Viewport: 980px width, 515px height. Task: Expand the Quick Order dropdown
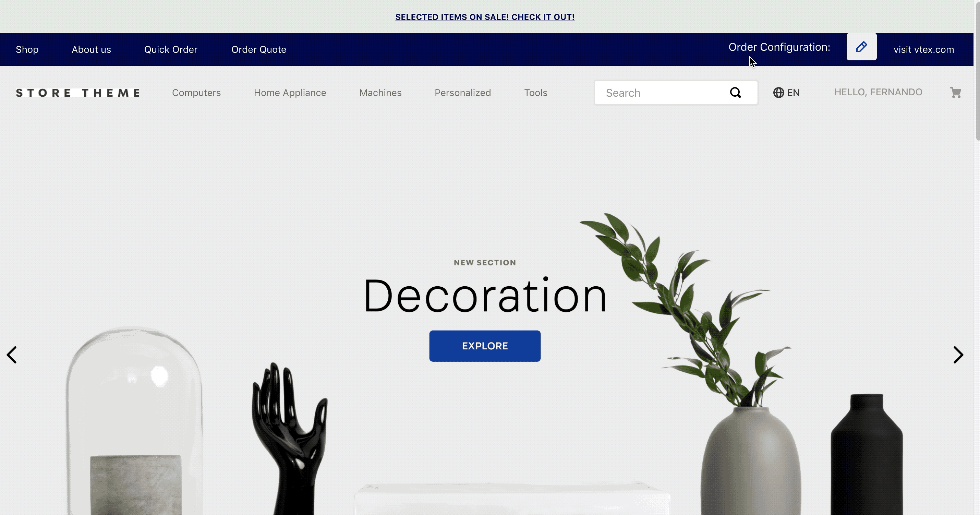tap(170, 49)
